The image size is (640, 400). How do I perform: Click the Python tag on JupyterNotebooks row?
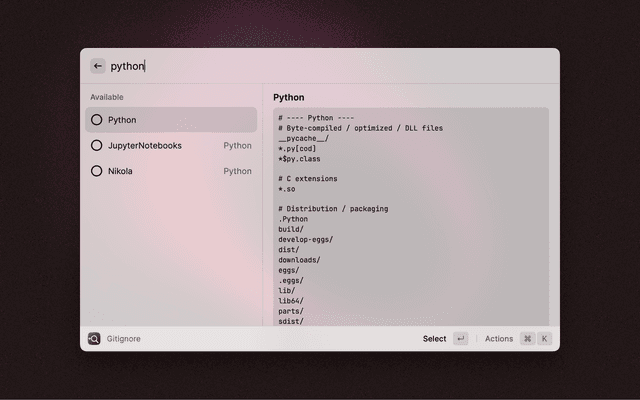(237, 145)
